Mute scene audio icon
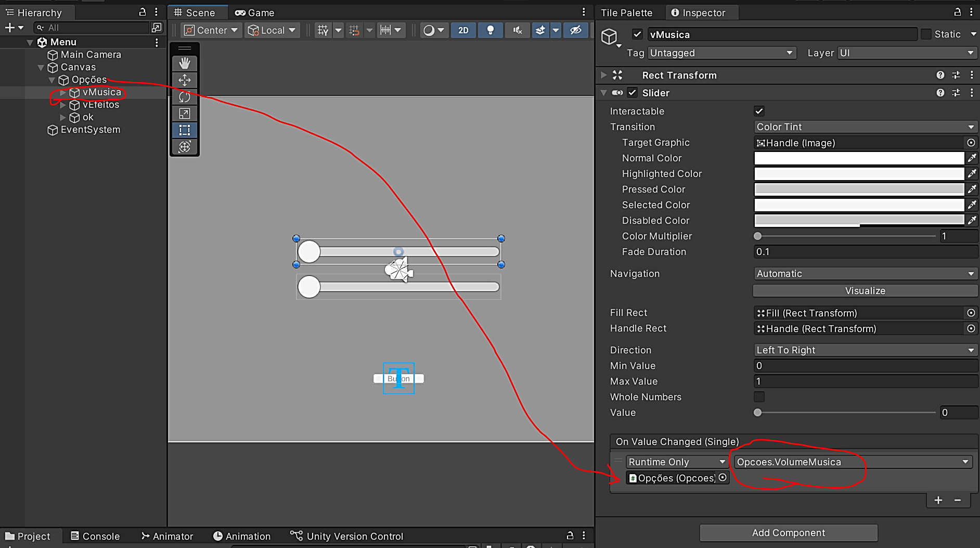The height and width of the screenshot is (548, 980). point(517,30)
